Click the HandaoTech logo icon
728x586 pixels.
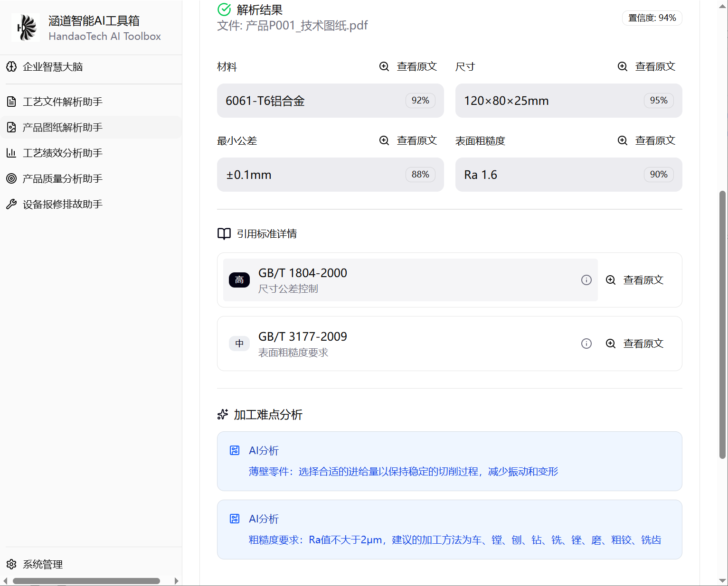point(26,28)
